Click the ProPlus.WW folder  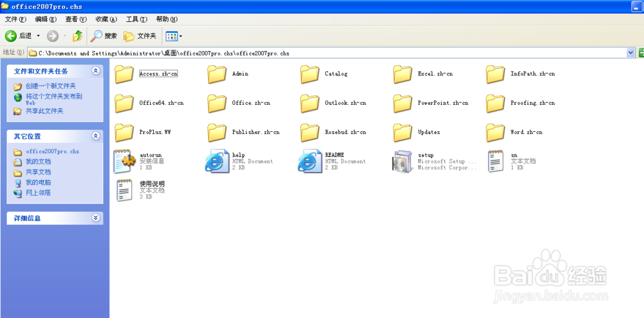142,132
